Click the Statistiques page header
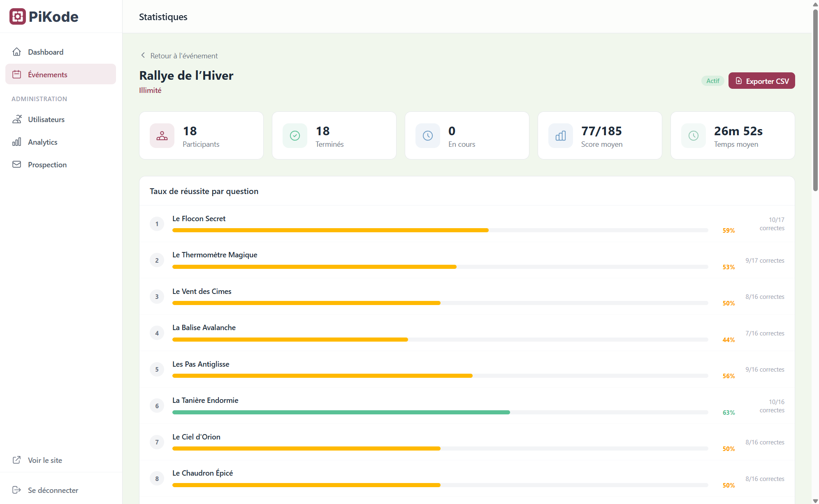 point(163,17)
